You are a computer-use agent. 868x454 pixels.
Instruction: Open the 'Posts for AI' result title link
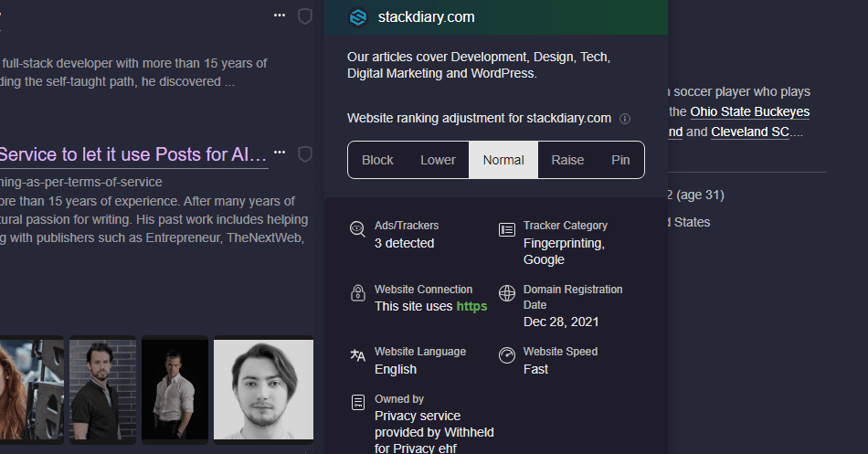[133, 154]
